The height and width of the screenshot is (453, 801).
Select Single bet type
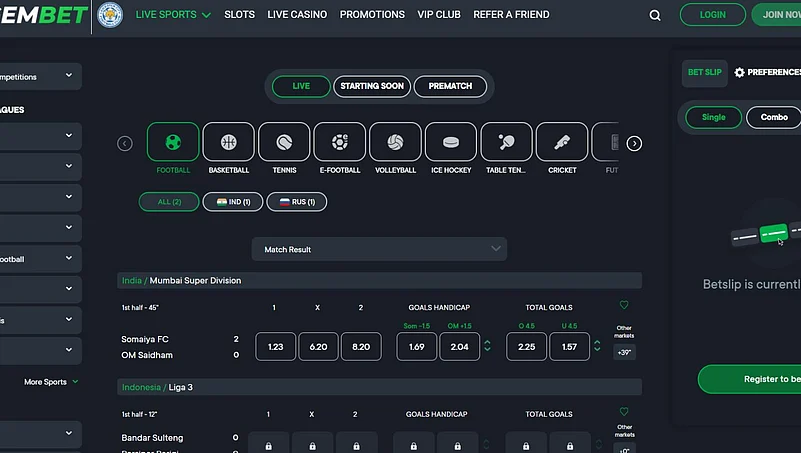click(713, 117)
